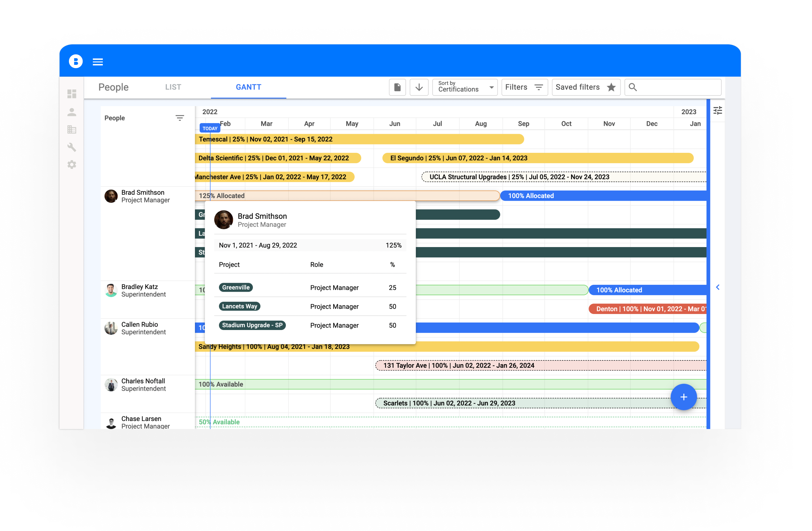The width and height of the screenshot is (812, 531).
Task: Open the hamburger menu
Action: [97, 62]
